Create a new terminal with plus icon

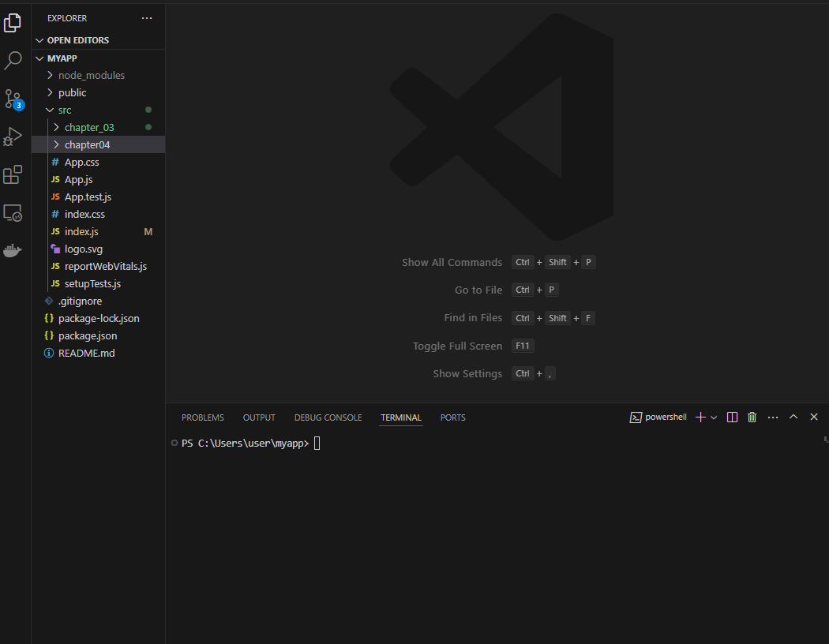(700, 417)
